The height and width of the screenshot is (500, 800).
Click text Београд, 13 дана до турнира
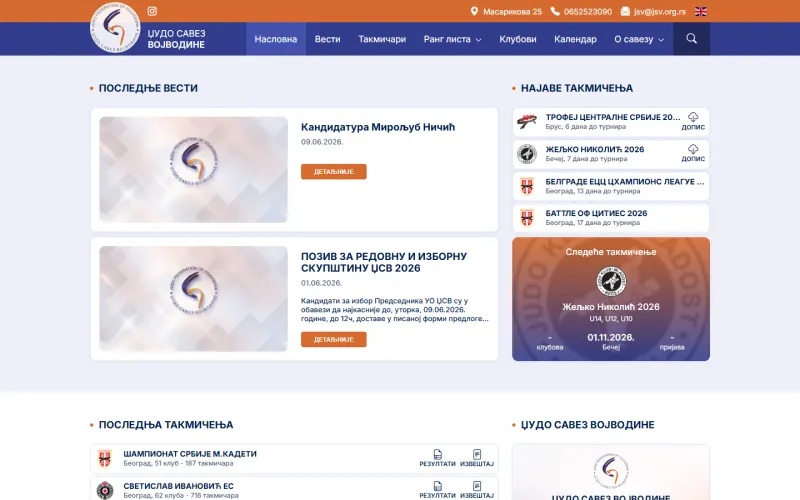tap(592, 191)
